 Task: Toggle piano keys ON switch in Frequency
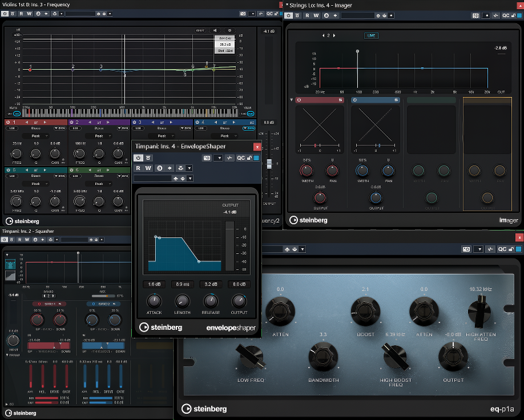(17, 114)
